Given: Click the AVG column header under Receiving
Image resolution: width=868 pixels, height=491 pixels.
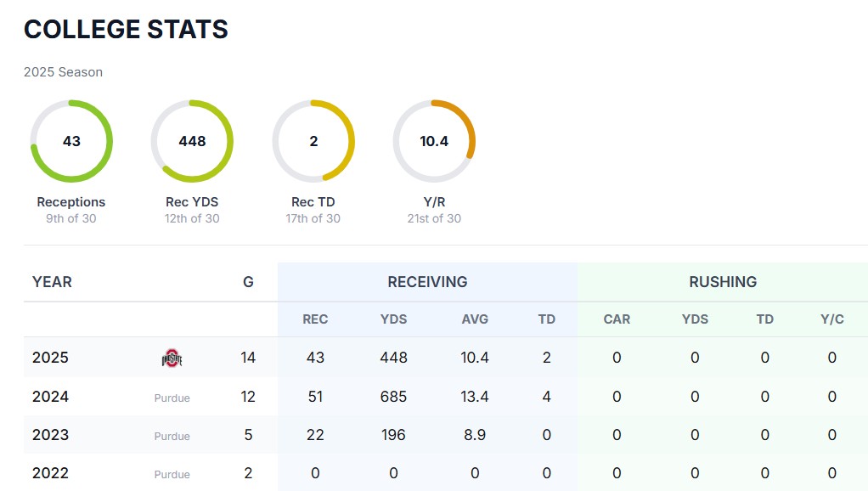Looking at the screenshot, I should pos(475,319).
